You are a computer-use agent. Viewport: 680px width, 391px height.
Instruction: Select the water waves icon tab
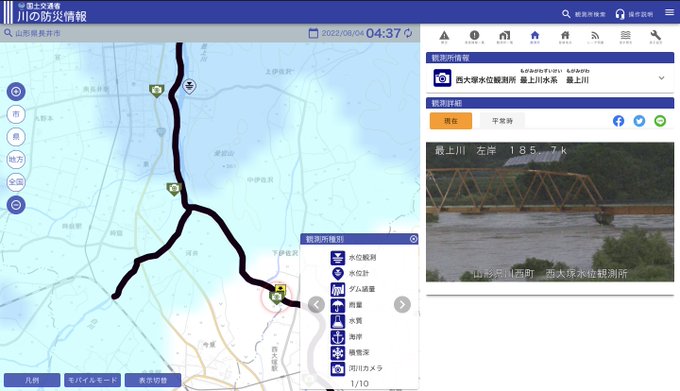click(x=625, y=37)
